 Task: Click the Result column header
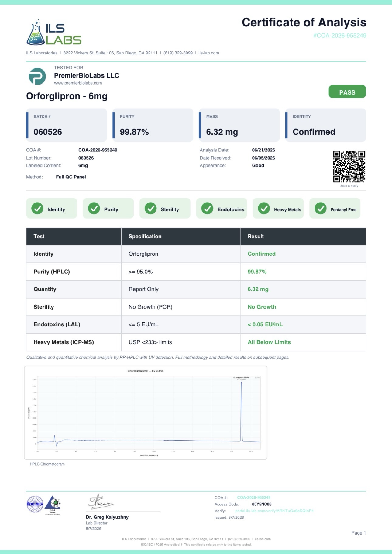click(x=303, y=237)
